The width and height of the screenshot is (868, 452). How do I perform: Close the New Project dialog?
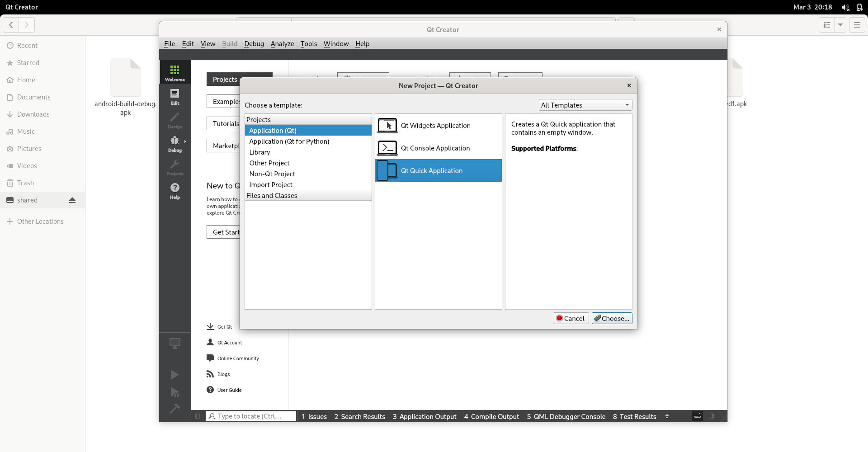coord(629,85)
